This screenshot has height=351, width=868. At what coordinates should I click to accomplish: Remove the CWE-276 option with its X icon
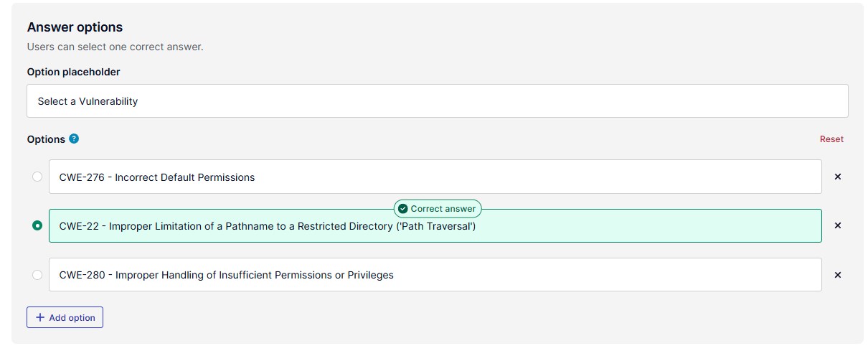coord(838,177)
